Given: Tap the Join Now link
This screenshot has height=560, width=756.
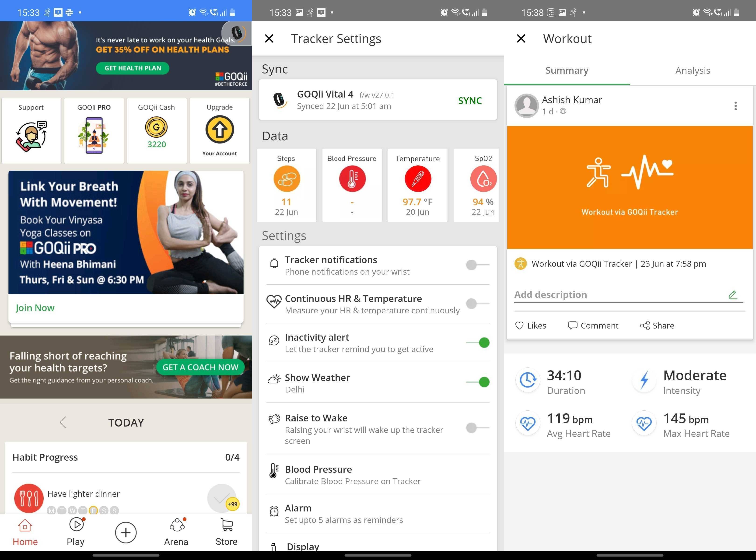Looking at the screenshot, I should tap(35, 308).
